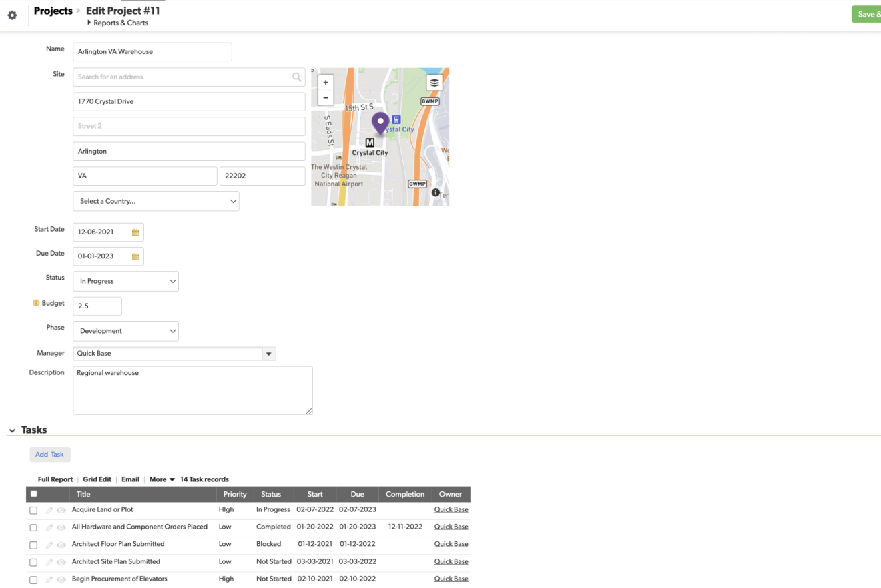Open the Start Date calendar picker
881x588 pixels.
coord(135,232)
